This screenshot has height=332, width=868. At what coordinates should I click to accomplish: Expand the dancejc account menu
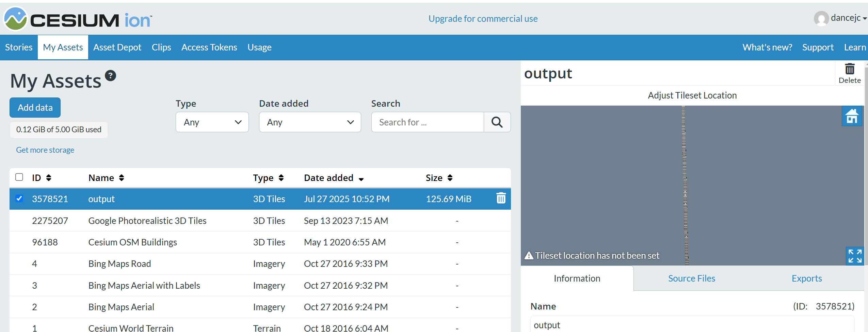click(849, 18)
